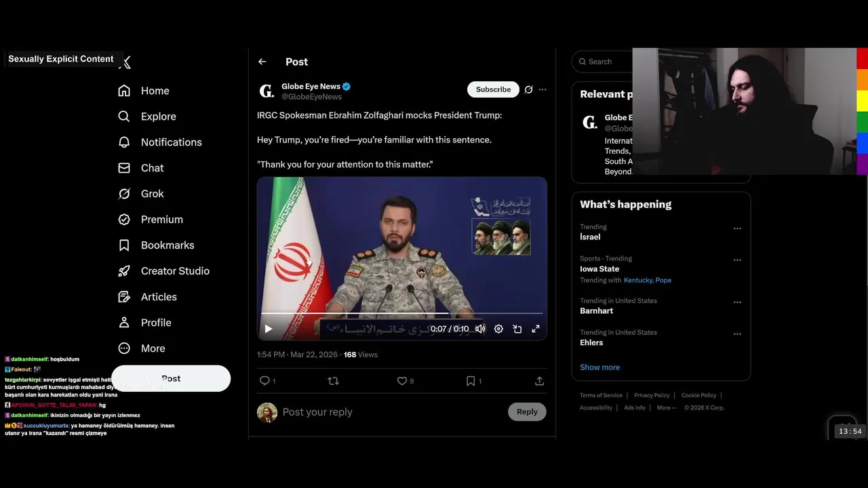Image resolution: width=868 pixels, height=488 pixels.
Task: Open Creator Studio label
Action: point(175,271)
